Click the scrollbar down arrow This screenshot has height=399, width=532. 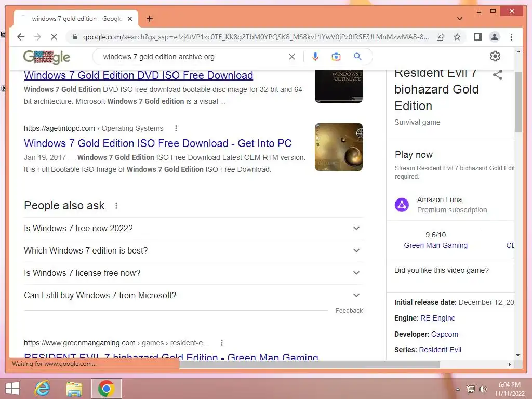coord(518,355)
